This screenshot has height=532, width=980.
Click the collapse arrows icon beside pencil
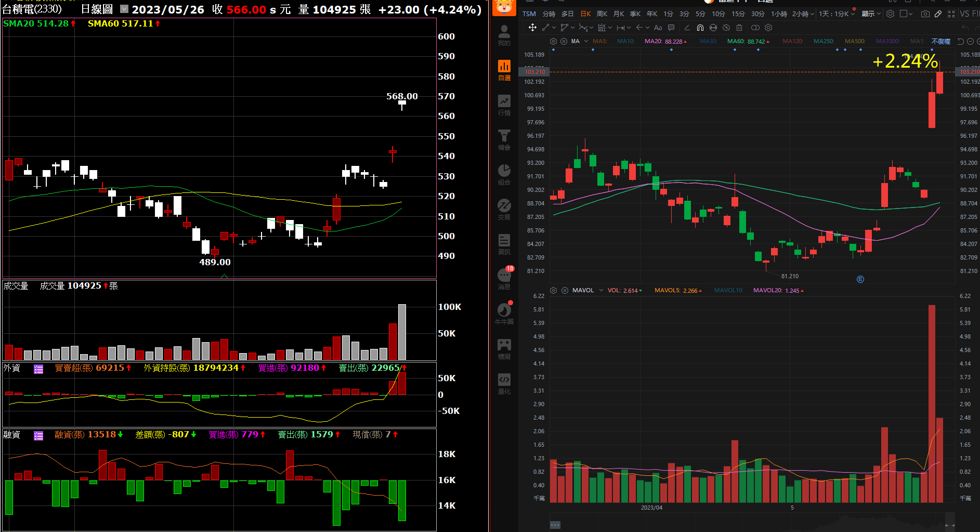pos(951,14)
